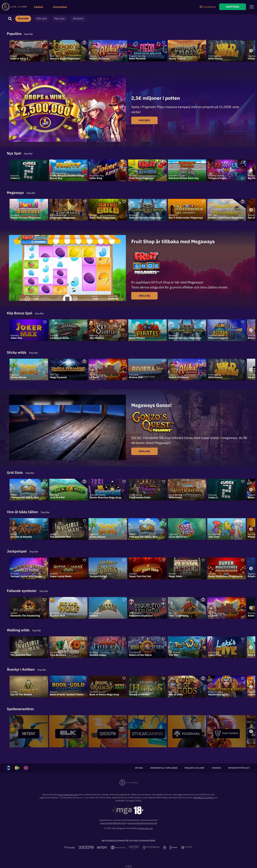This screenshot has width=257, height=868.
Task: Favorite Temple of Light with heart
Action: point(243,162)
